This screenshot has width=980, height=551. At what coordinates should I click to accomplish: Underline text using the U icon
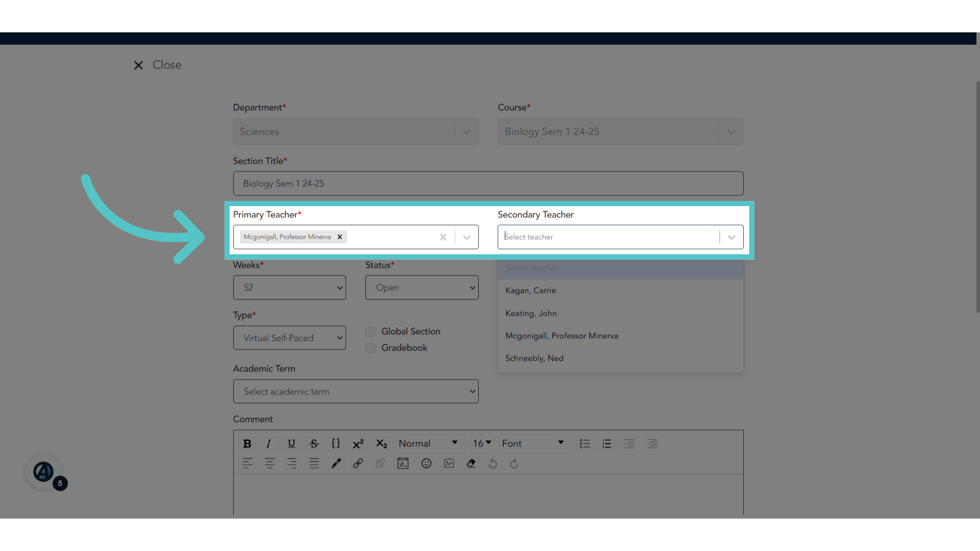(291, 443)
